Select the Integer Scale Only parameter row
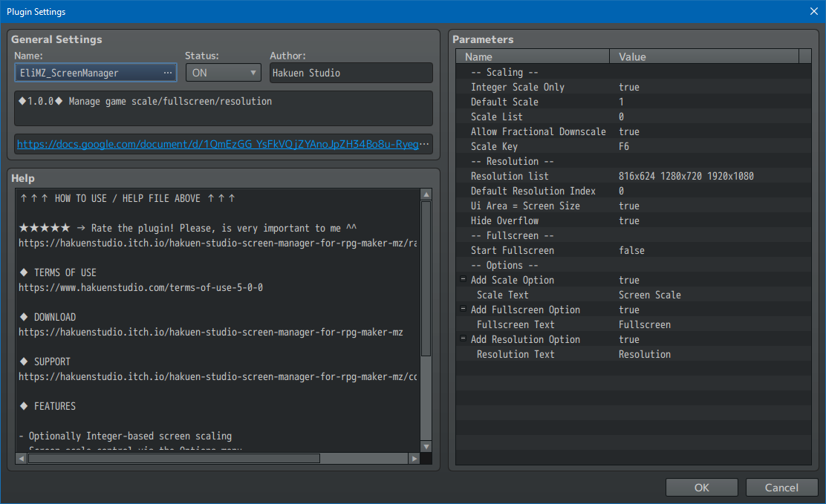Screen dimensions: 826x504 [633, 87]
